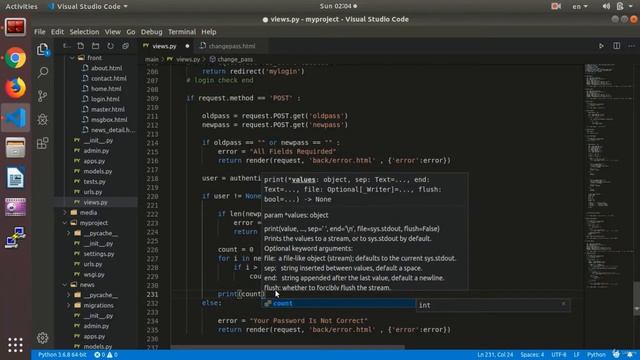This screenshot has width=640, height=360.
Task: Switch to the changepass.html tab
Action: pos(231,46)
